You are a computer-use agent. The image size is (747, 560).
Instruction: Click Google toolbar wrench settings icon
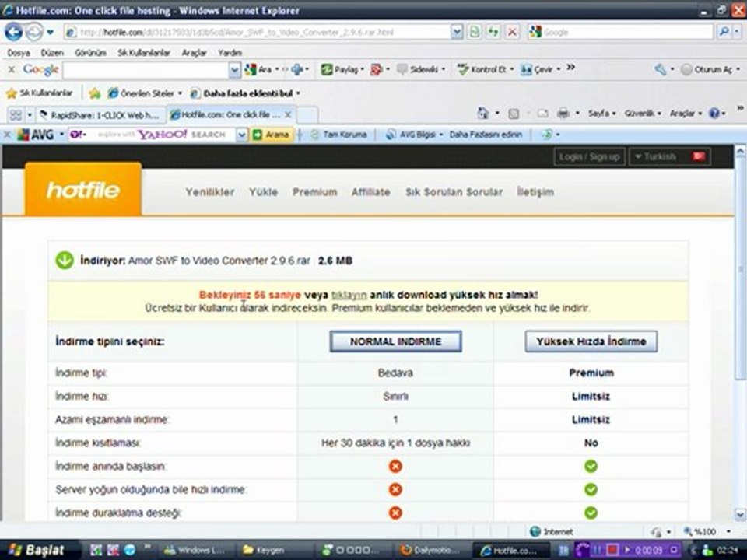[661, 69]
